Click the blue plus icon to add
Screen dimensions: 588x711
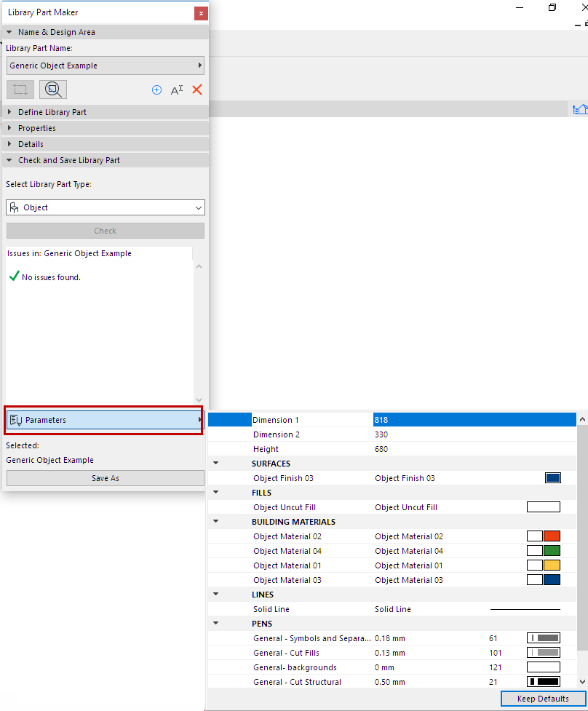(x=156, y=90)
